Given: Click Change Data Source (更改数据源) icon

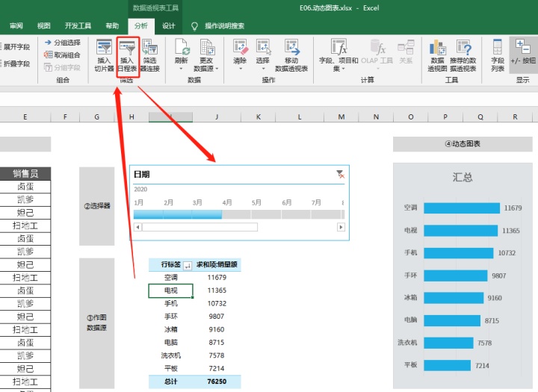Looking at the screenshot, I should coord(207,46).
